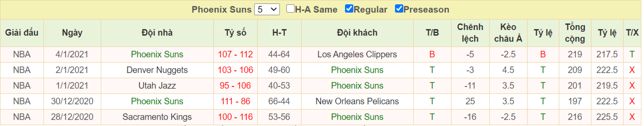Click the Ngày column header
Screen dimensions: 644x126
pyautogui.click(x=72, y=33)
